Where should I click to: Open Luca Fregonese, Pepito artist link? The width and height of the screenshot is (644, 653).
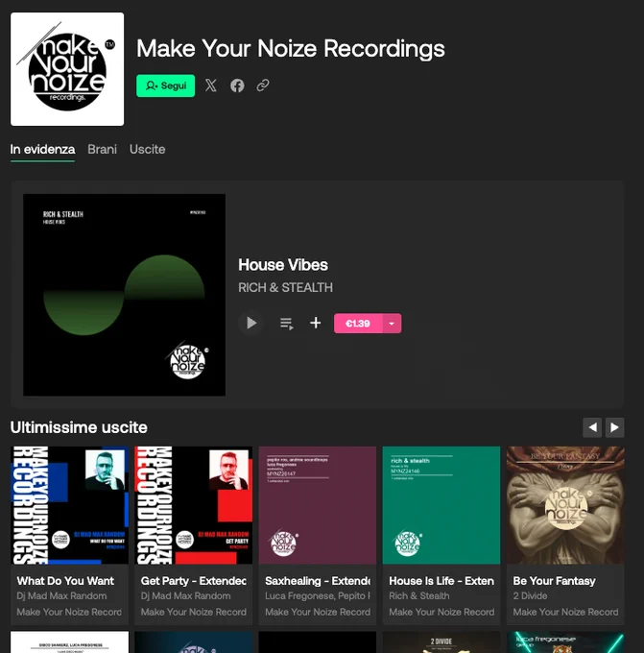(318, 596)
